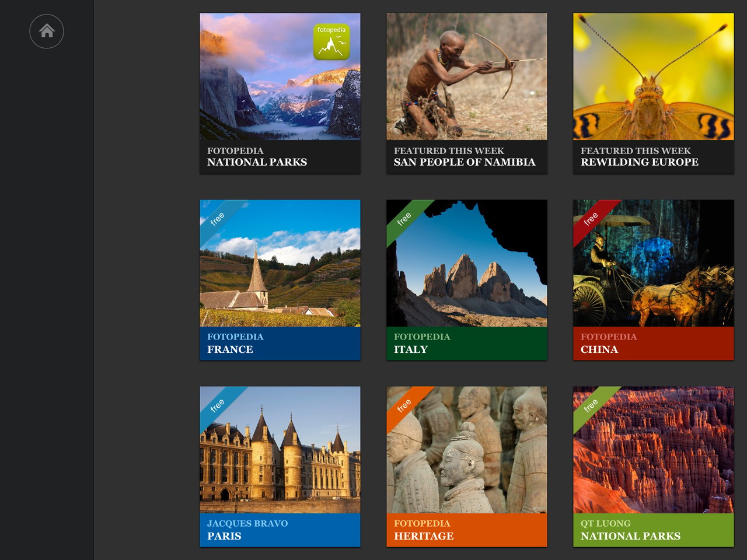Select Rewilding Europe featured title
Screen dimensions: 747x560
coord(654,156)
